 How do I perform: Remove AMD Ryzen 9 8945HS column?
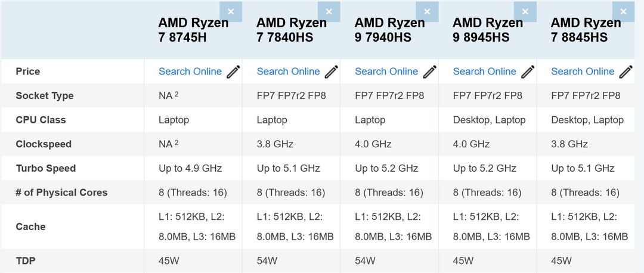(525, 12)
